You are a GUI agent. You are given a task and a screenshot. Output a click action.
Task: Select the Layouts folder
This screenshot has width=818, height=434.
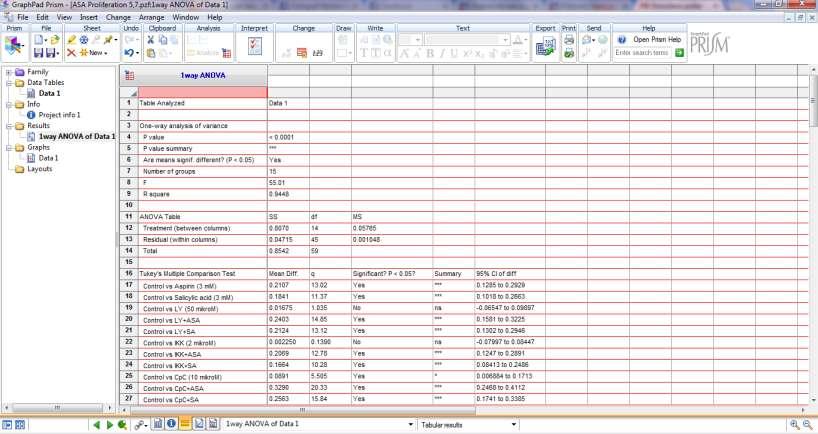[x=39, y=169]
